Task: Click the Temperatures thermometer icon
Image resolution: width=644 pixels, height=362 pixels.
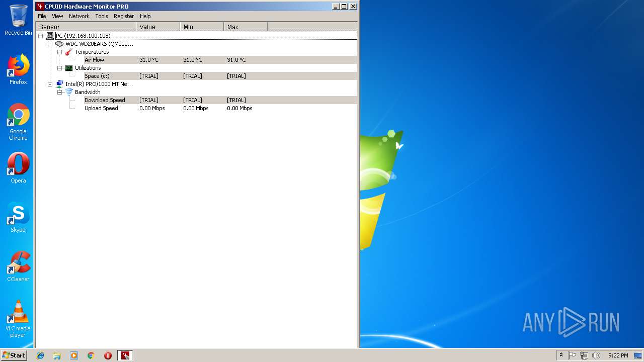Action: (x=69, y=52)
